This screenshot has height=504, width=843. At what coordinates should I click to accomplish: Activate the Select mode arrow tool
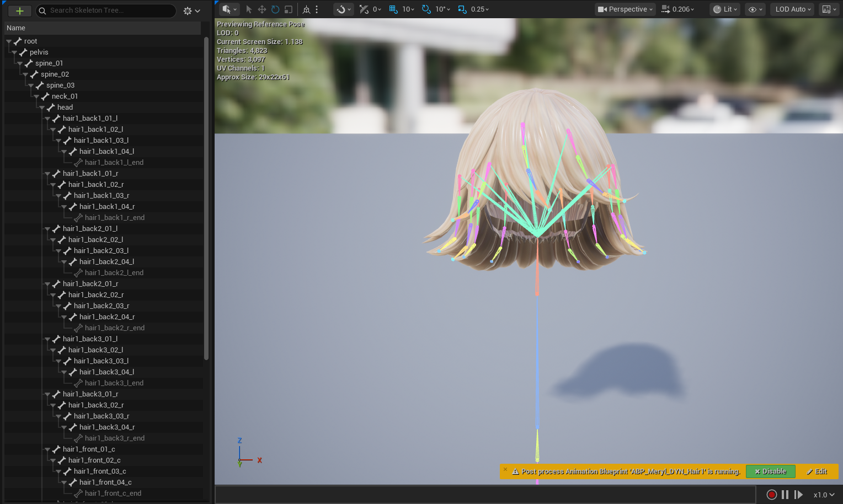point(249,9)
